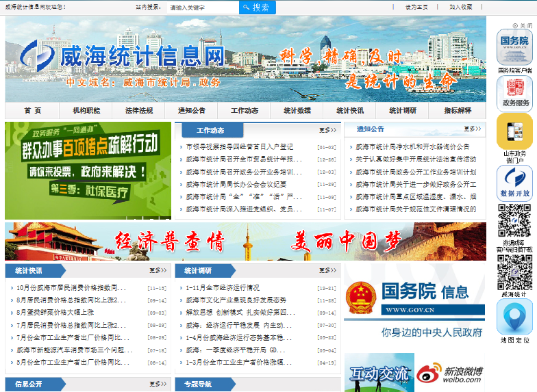
Task: Click the 设为主页 link at top
Action: [416, 7]
